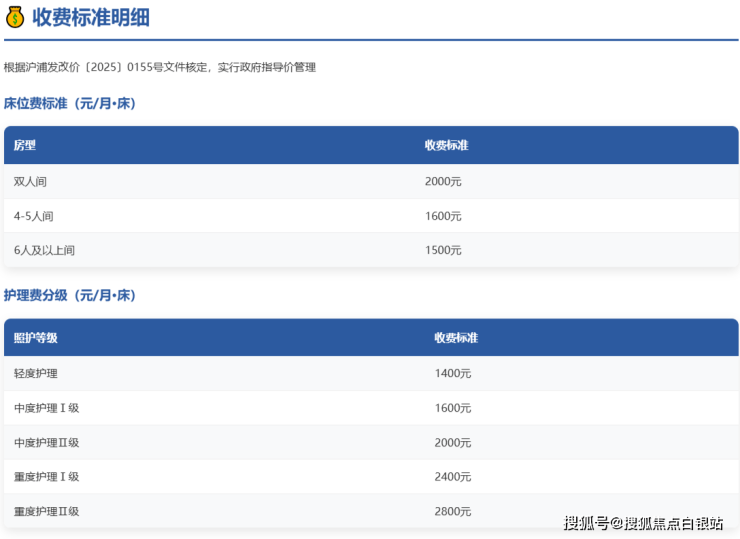Click the 照护等级 column header
The height and width of the screenshot is (539, 740).
click(x=36, y=338)
